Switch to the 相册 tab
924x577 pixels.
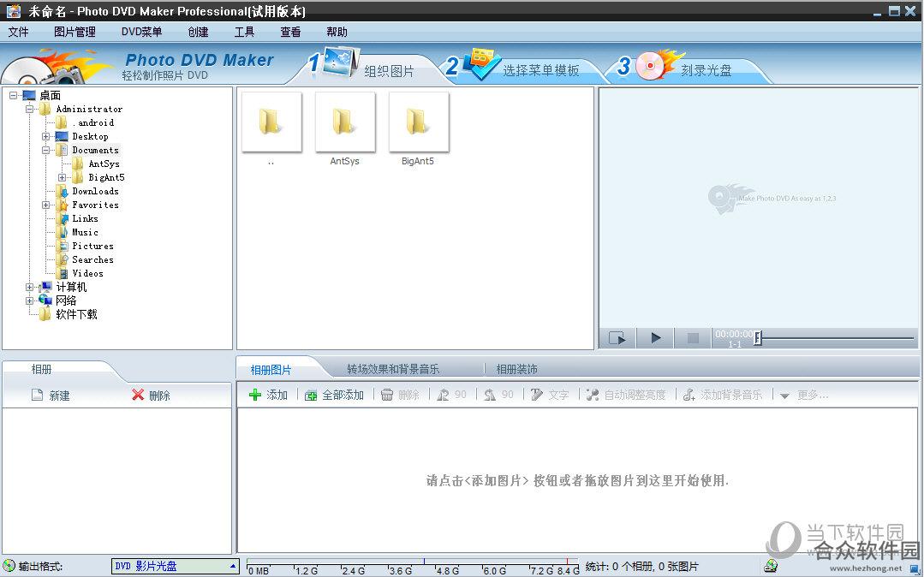[x=41, y=370]
